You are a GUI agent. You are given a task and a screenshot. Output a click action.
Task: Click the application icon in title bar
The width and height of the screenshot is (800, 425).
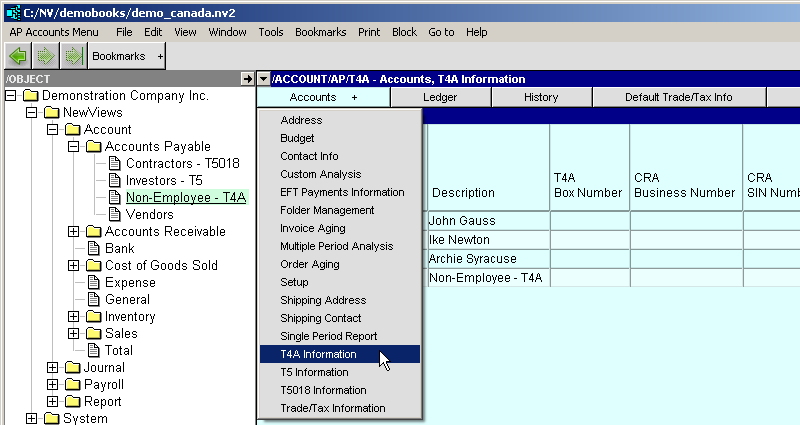[x=13, y=10]
